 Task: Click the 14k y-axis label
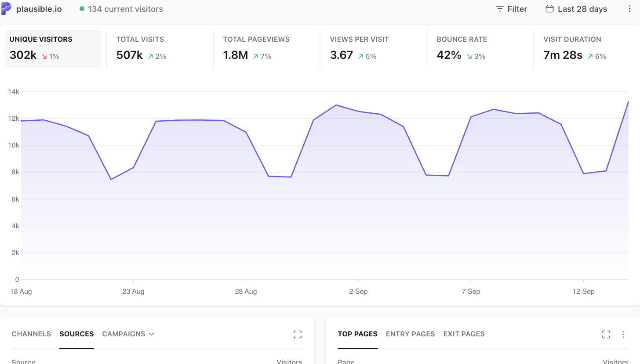click(14, 92)
